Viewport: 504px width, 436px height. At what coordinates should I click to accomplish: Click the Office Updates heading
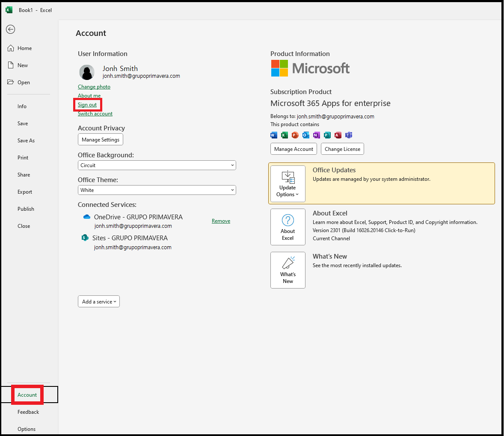(x=334, y=170)
